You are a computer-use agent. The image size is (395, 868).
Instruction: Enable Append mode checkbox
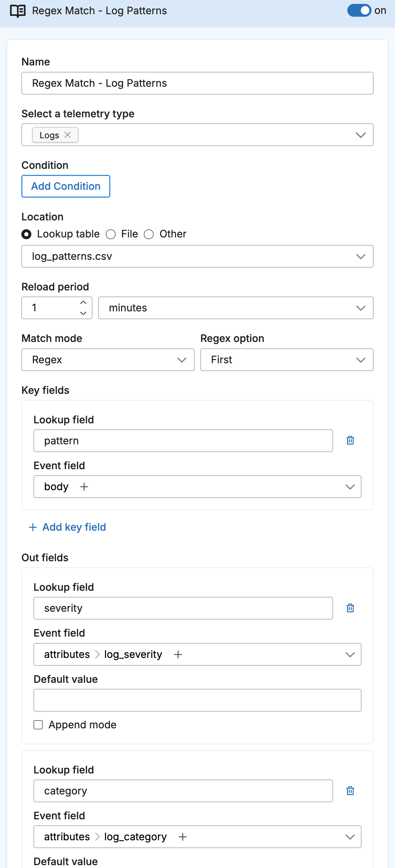point(38,725)
